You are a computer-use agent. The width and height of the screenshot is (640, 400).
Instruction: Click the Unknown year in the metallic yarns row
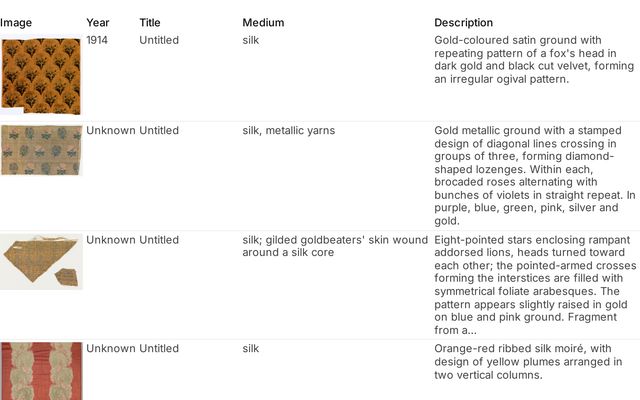click(110, 130)
